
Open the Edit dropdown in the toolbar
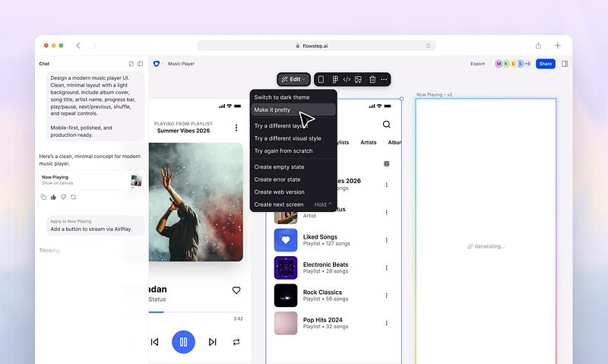[x=293, y=79]
